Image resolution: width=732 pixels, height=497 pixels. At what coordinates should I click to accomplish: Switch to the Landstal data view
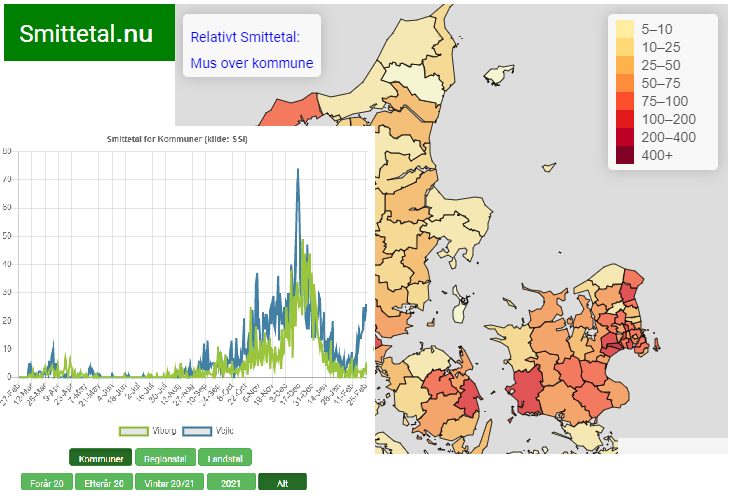click(x=225, y=458)
